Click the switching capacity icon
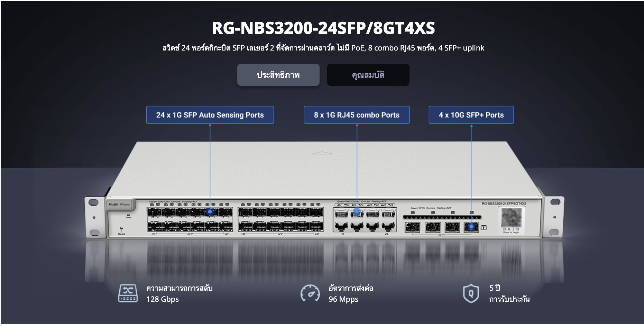The height and width of the screenshot is (326, 644). point(128,293)
